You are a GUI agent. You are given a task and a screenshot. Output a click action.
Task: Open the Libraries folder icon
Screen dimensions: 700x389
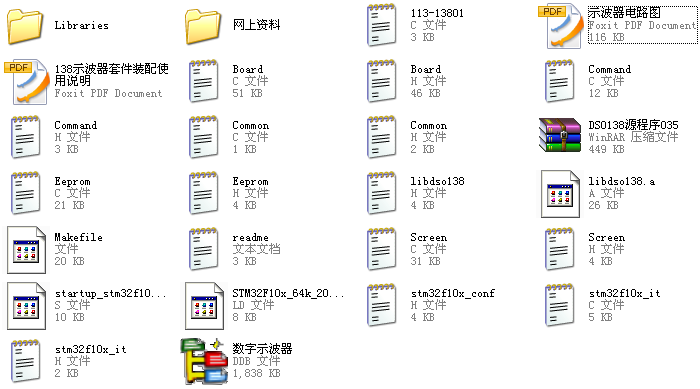pos(25,26)
